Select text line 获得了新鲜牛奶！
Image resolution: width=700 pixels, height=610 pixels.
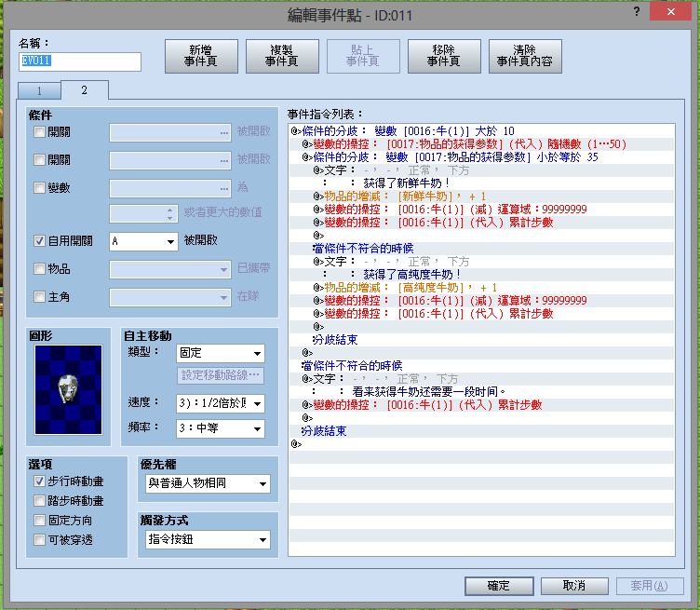481,183
